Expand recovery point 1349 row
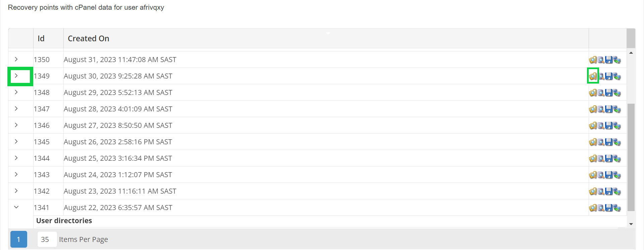Screen dimensions: 644x250 tap(16, 76)
